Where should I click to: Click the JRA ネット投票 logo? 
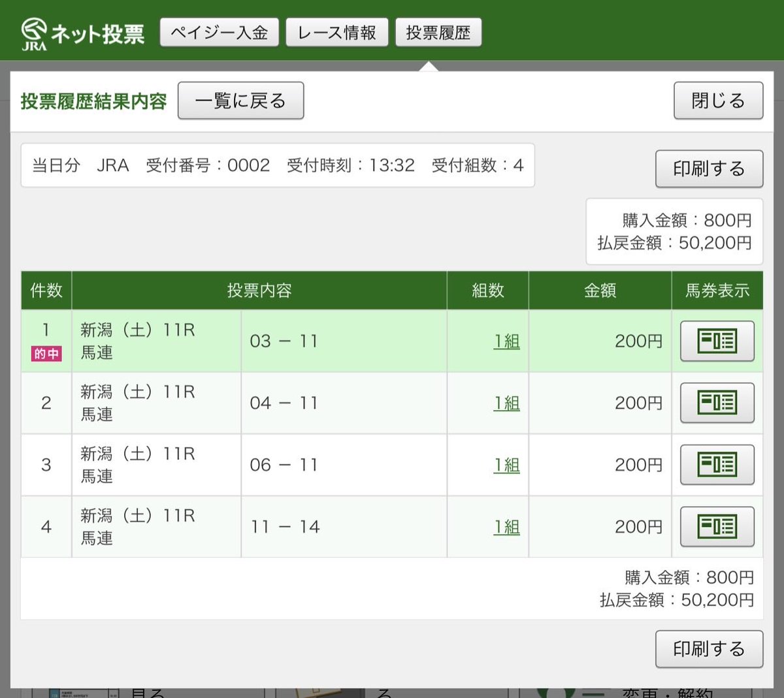82,33
